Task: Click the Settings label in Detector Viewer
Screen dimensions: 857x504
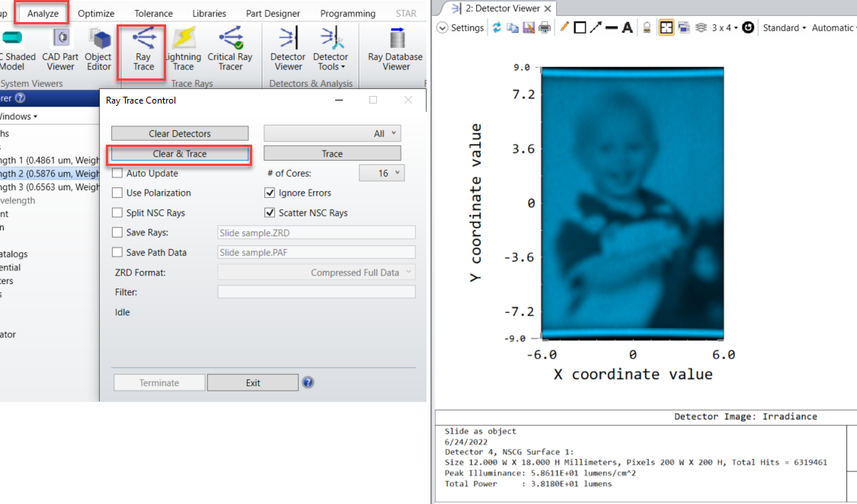Action: pos(467,27)
